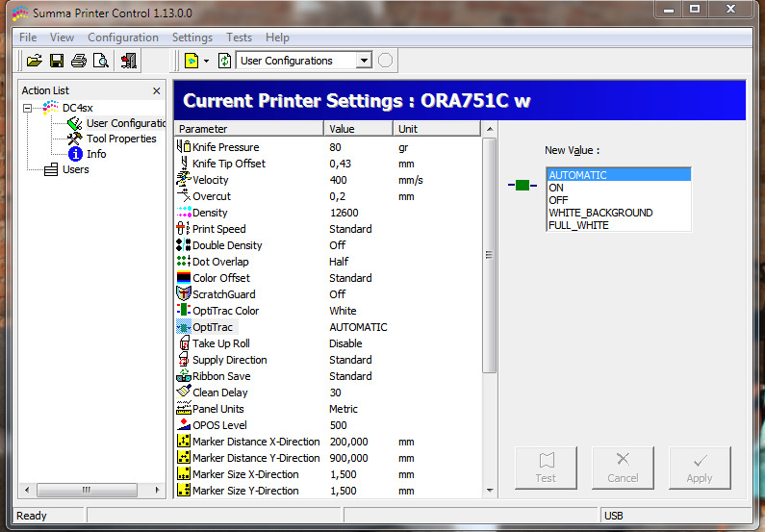Viewport: 765px width, 532px height.
Task: Click the Open folder toolbar icon
Action: tap(34, 61)
